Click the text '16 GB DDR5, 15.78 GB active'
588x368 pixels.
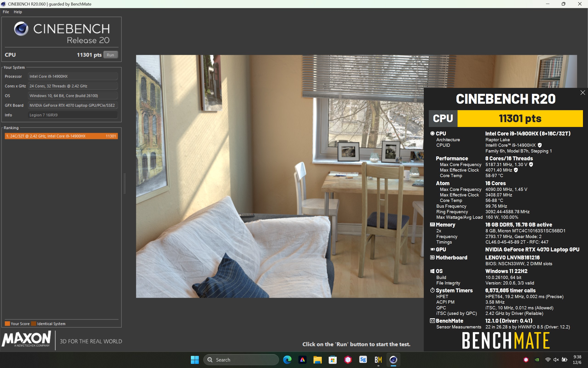pos(518,225)
